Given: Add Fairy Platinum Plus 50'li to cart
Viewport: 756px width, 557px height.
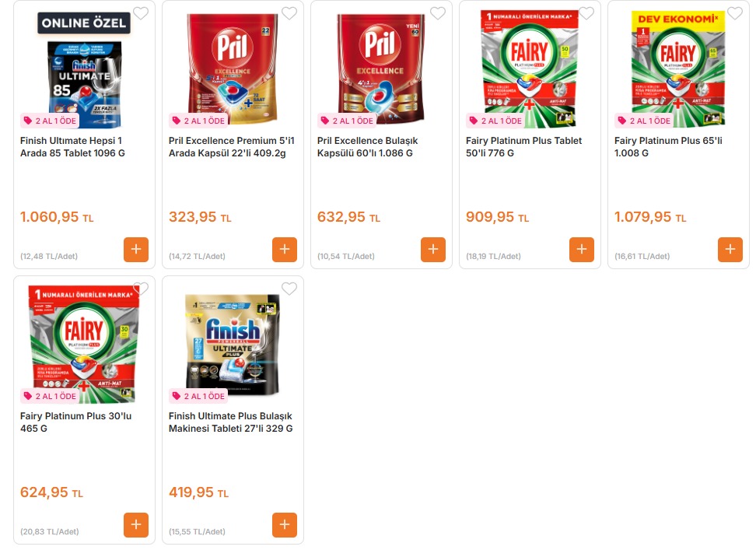Looking at the screenshot, I should (x=582, y=250).
